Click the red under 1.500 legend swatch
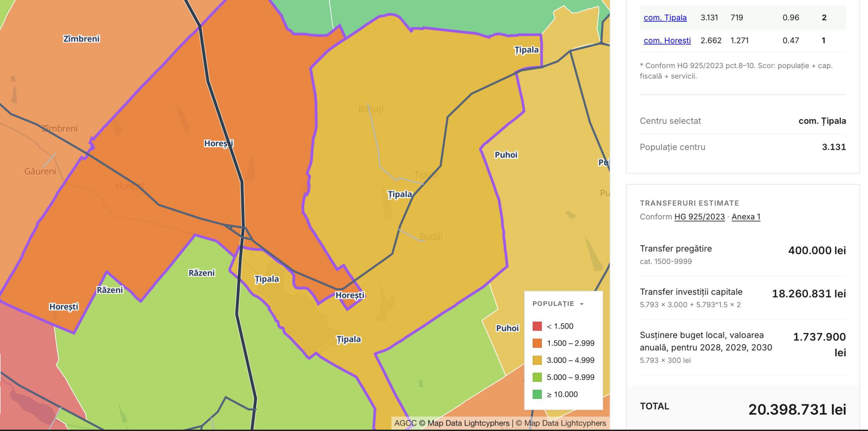868x431 pixels. 537,326
